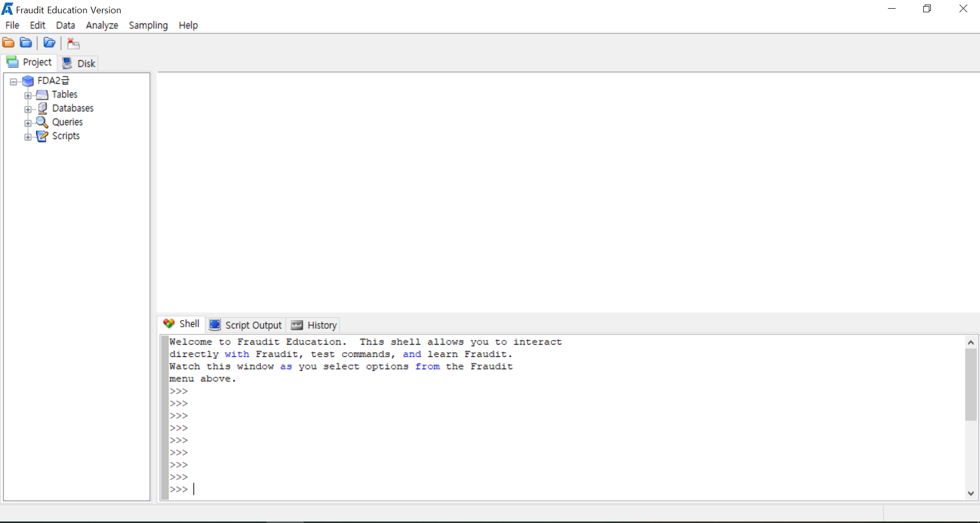This screenshot has width=980, height=523.
Task: Expand the Queries node
Action: pos(28,123)
